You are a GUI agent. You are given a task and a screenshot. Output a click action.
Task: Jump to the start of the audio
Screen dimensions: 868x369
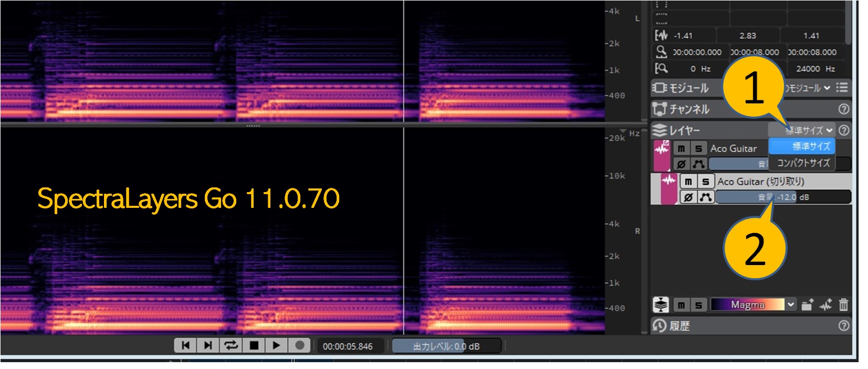click(185, 345)
